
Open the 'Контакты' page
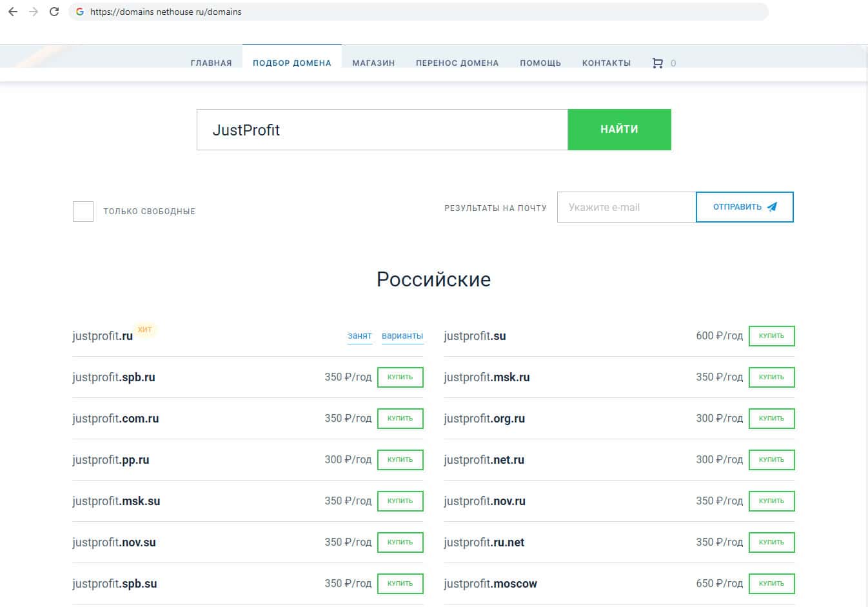606,63
